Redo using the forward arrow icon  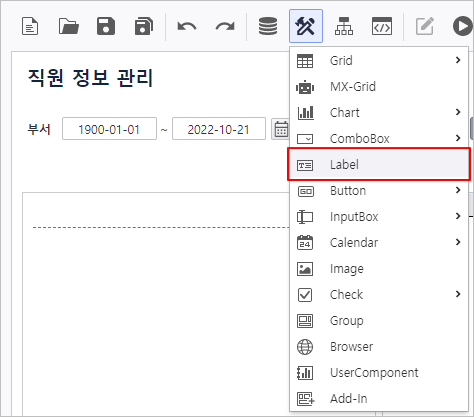225,26
